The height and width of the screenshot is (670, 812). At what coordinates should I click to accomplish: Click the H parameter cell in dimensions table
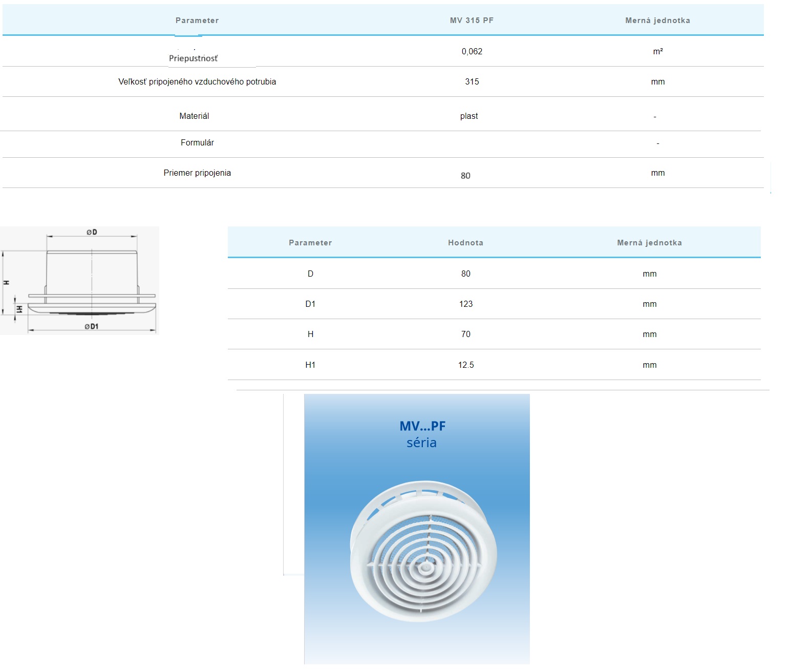tap(310, 334)
